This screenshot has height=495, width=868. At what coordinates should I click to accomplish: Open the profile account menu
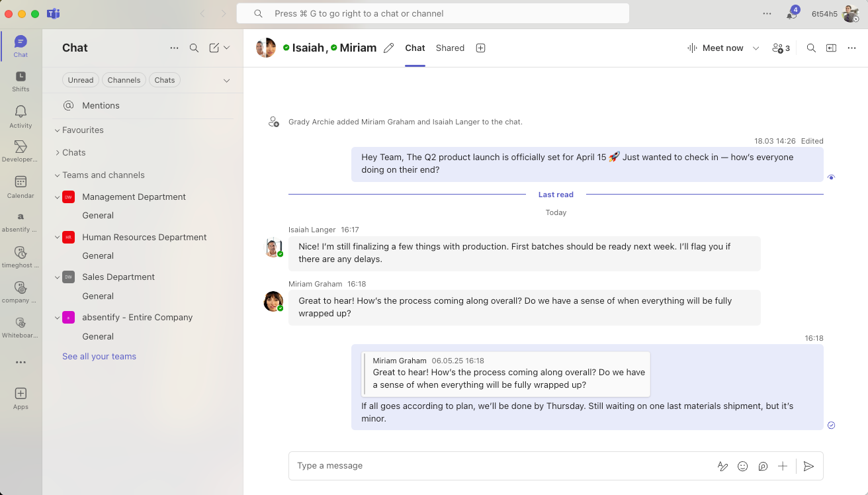pyautogui.click(x=850, y=14)
